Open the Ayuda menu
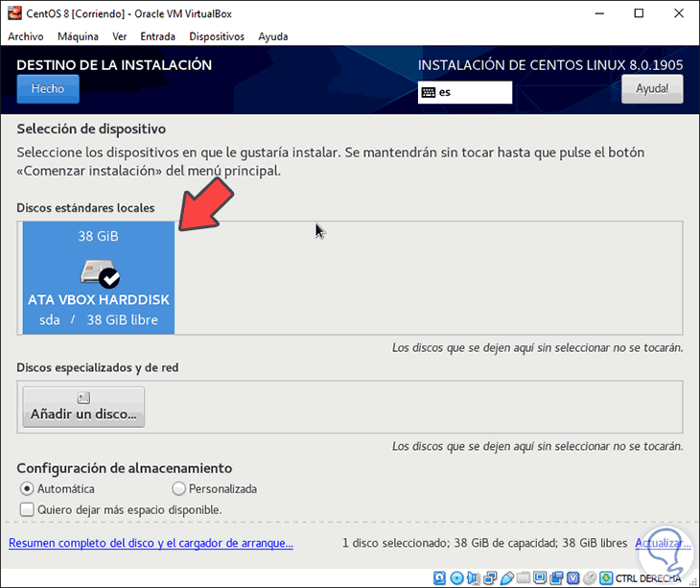The image size is (700, 588). pos(272,36)
